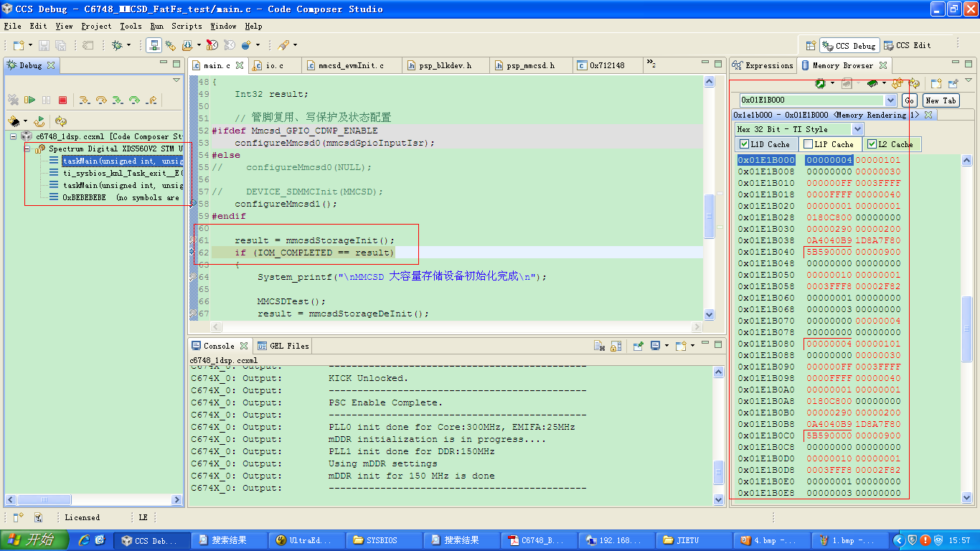980x551 pixels.
Task: Click the yellow Step Into icon
Action: click(84, 100)
